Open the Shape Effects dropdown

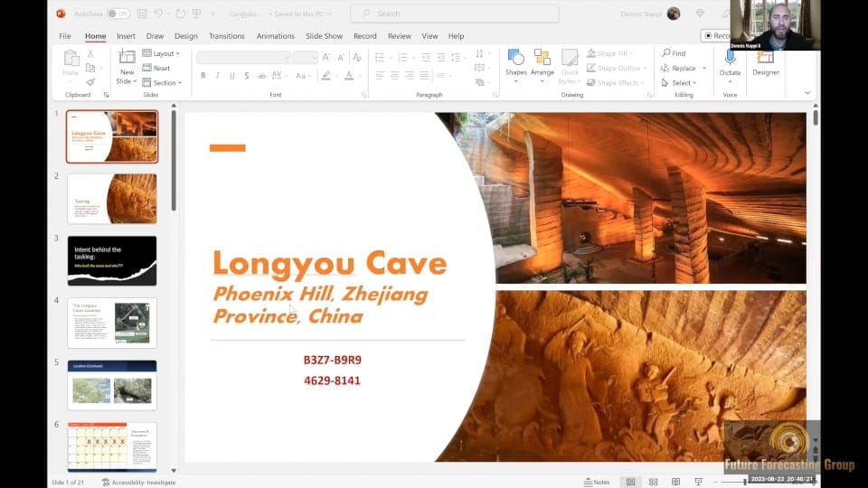tap(615, 82)
